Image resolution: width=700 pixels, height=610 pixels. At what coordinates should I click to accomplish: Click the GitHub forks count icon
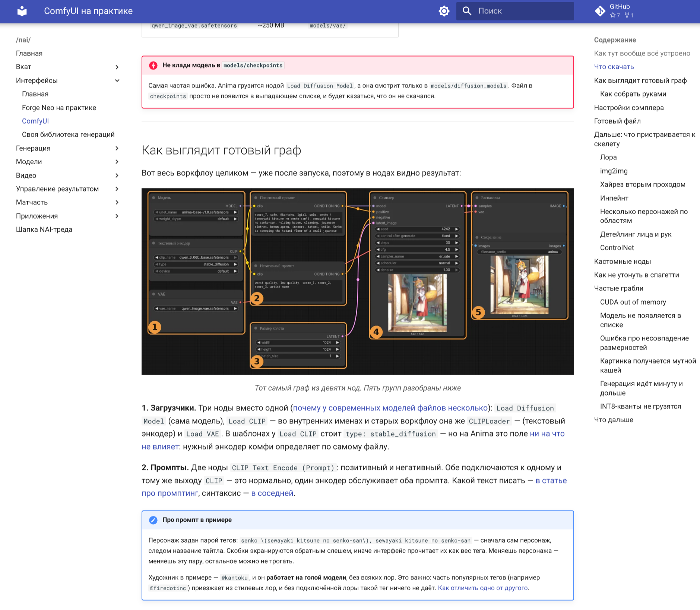click(x=627, y=15)
